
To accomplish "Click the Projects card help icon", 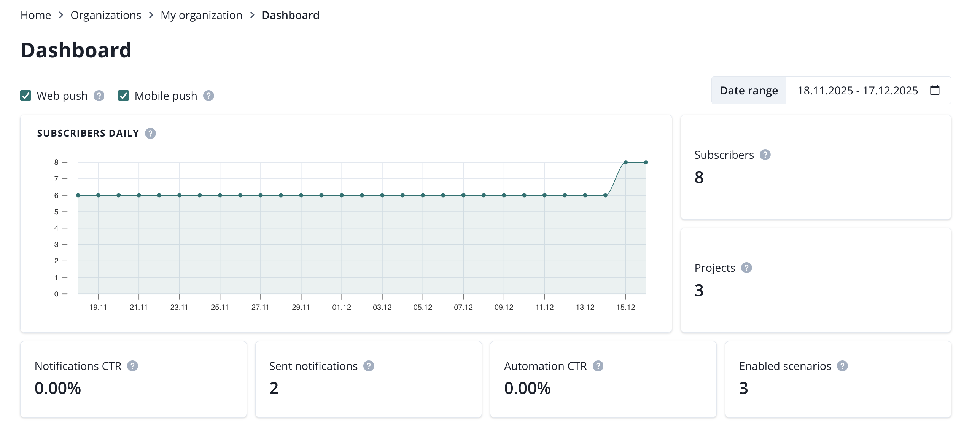I will [x=746, y=268].
